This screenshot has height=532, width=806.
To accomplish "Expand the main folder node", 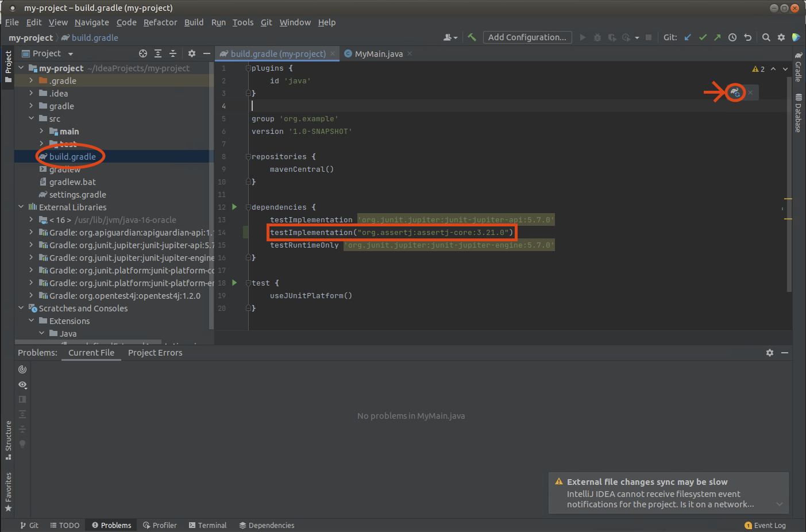I will pyautogui.click(x=41, y=131).
